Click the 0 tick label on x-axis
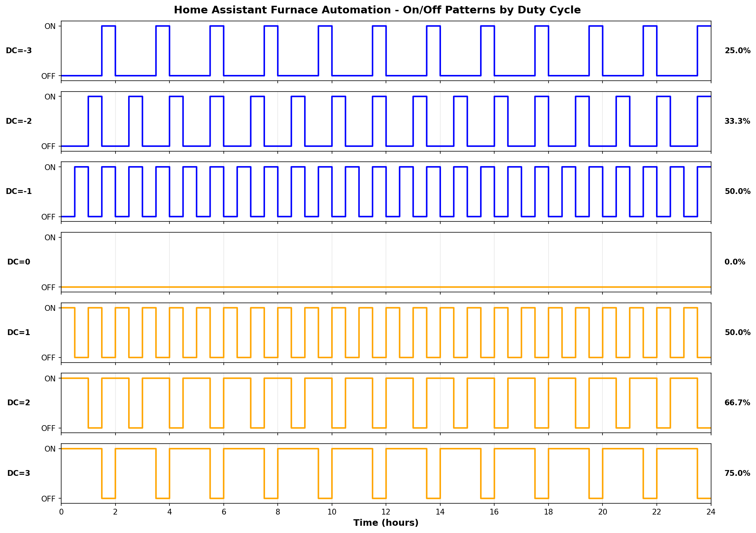The width and height of the screenshot is (756, 533). (61, 512)
